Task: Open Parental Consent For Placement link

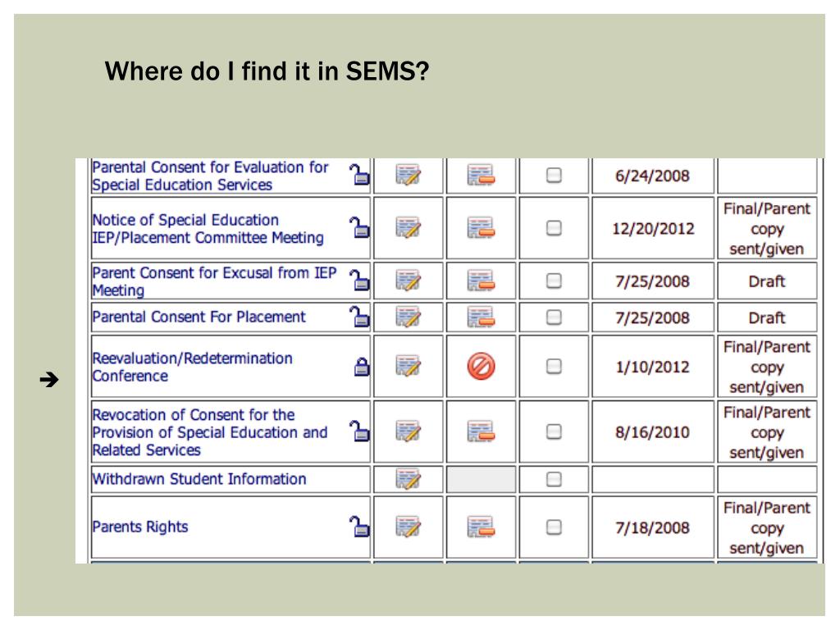Action: pyautogui.click(x=199, y=317)
